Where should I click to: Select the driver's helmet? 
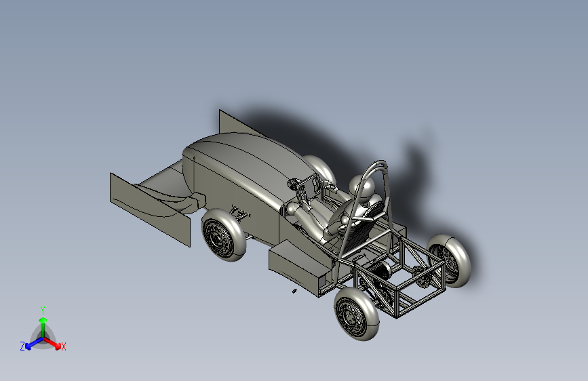coord(362,186)
